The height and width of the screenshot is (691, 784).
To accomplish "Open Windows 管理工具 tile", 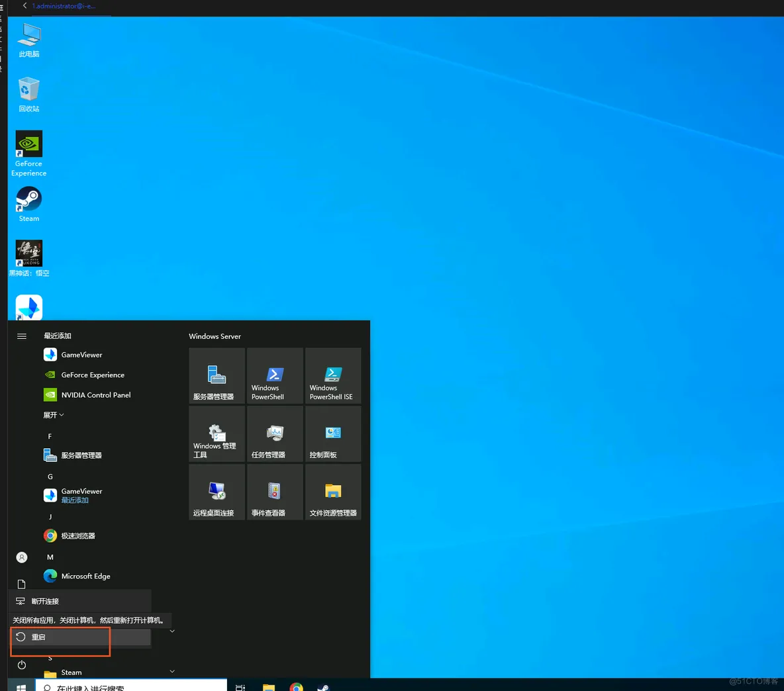I will (217, 434).
